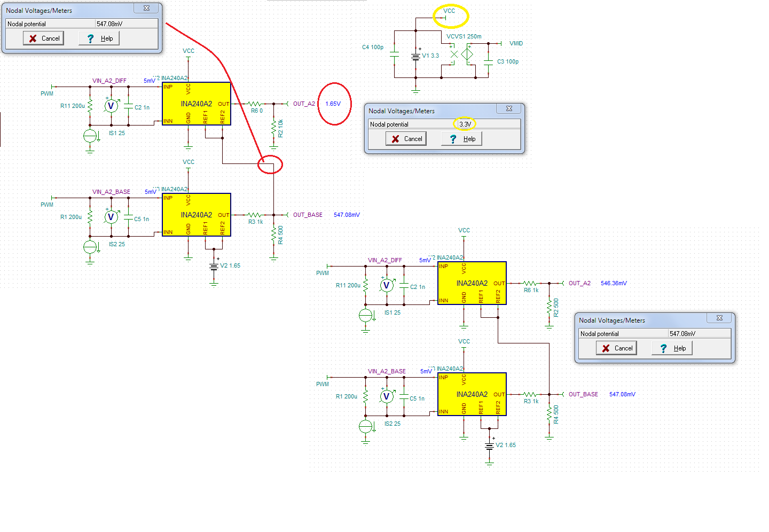Select the V1 3.3 battery symbol
This screenshot has width=769, height=532.
coord(415,56)
